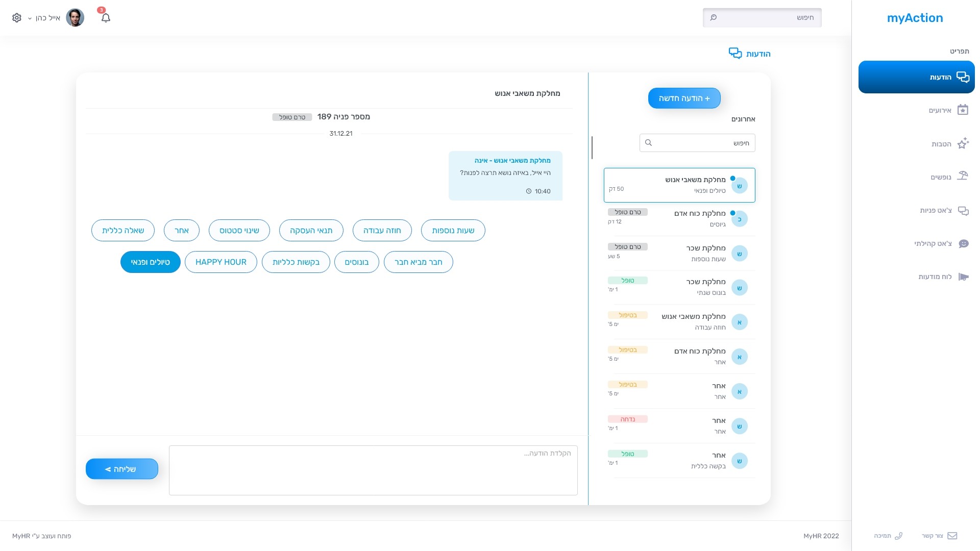
Task: Expand the user dropdown by אייל כהן
Action: click(30, 18)
